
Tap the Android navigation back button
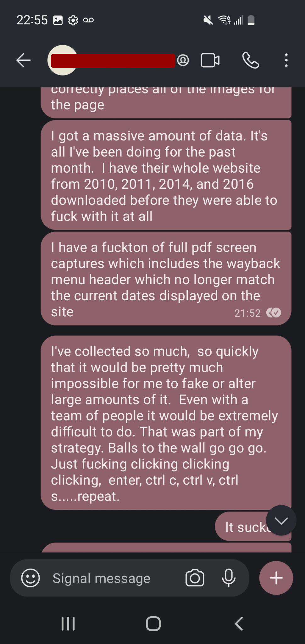pyautogui.click(x=239, y=624)
